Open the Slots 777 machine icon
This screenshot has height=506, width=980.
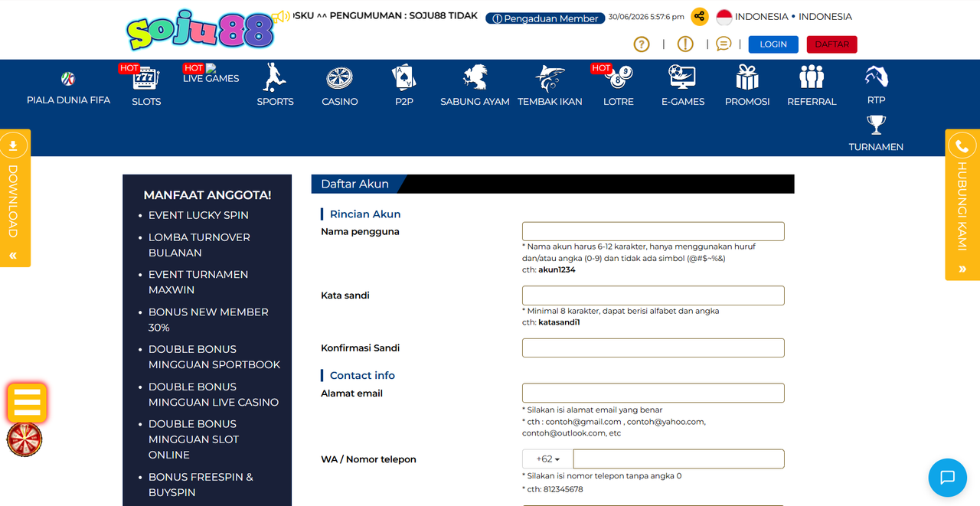coord(146,78)
